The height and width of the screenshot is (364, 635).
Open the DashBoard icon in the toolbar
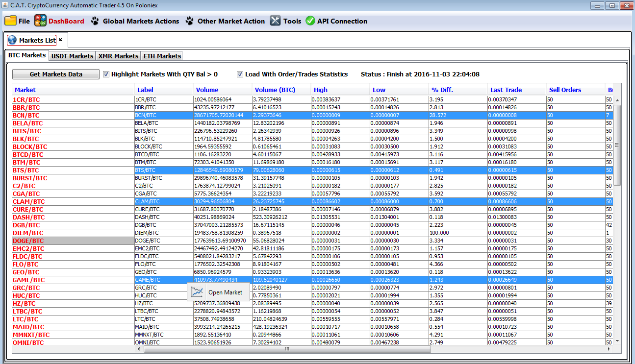[x=40, y=21]
